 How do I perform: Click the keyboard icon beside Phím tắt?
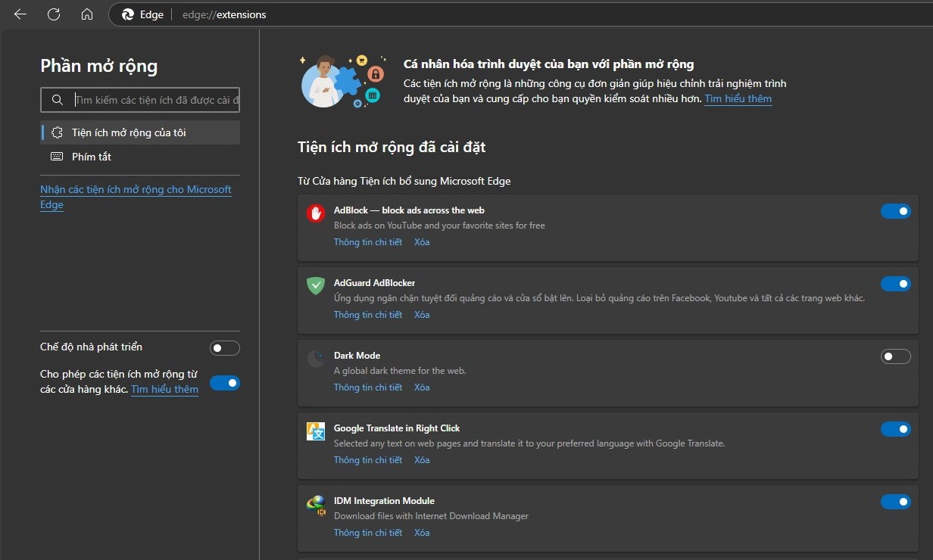coord(57,157)
